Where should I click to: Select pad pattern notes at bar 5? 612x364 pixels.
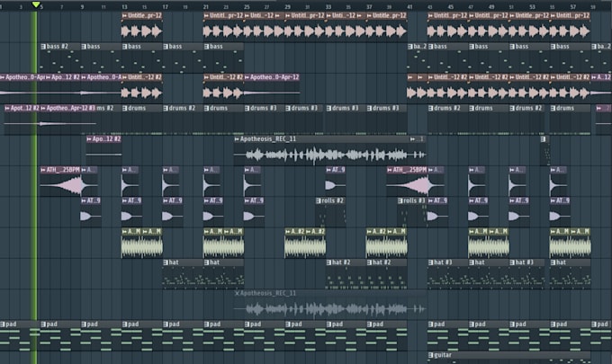tap(60, 341)
